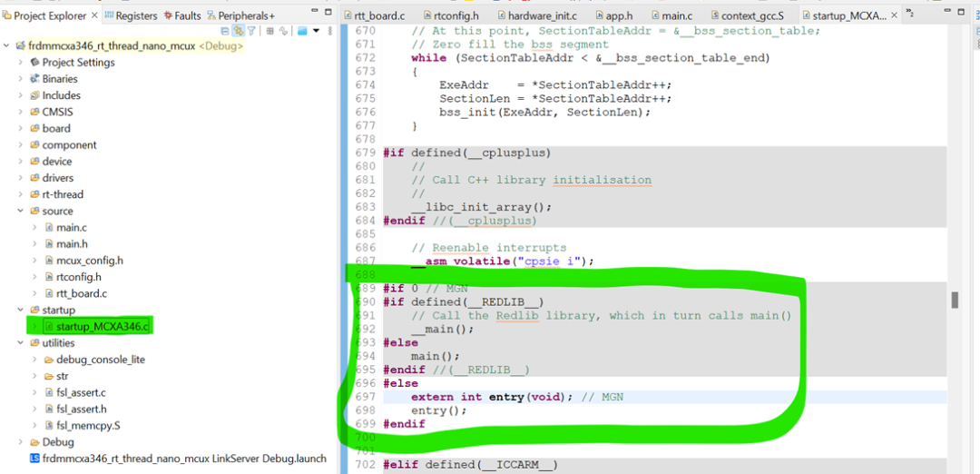Collapse the startup folder
This screenshot has height=474, width=980.
[21, 310]
